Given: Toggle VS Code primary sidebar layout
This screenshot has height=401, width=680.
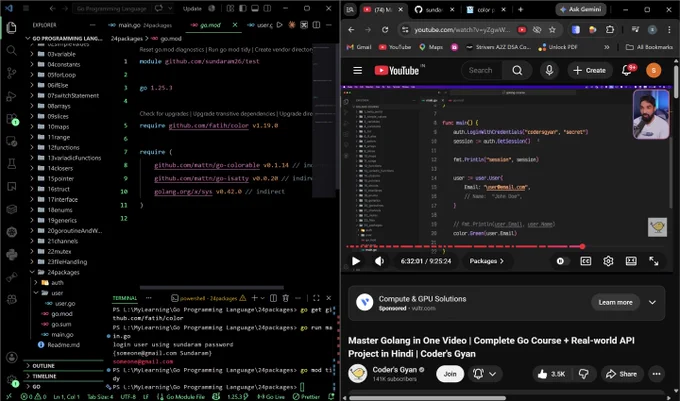Looking at the screenshot, I should 242,8.
